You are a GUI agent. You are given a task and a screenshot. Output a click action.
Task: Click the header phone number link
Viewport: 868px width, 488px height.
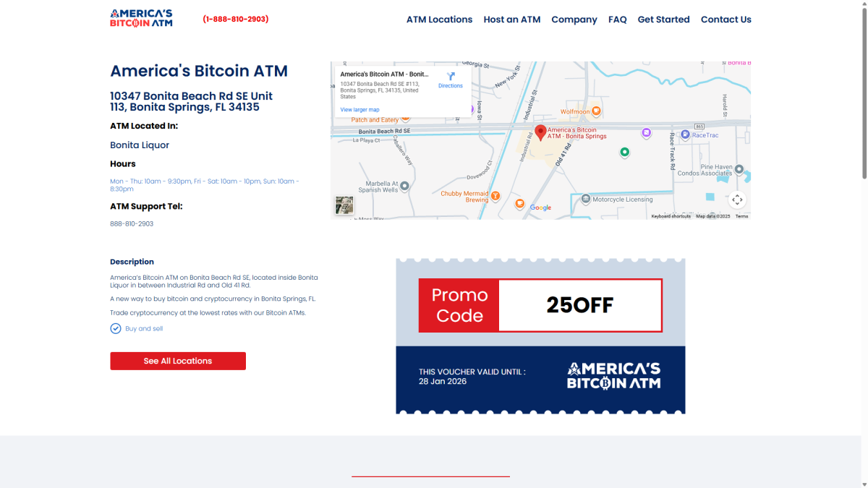tap(236, 20)
